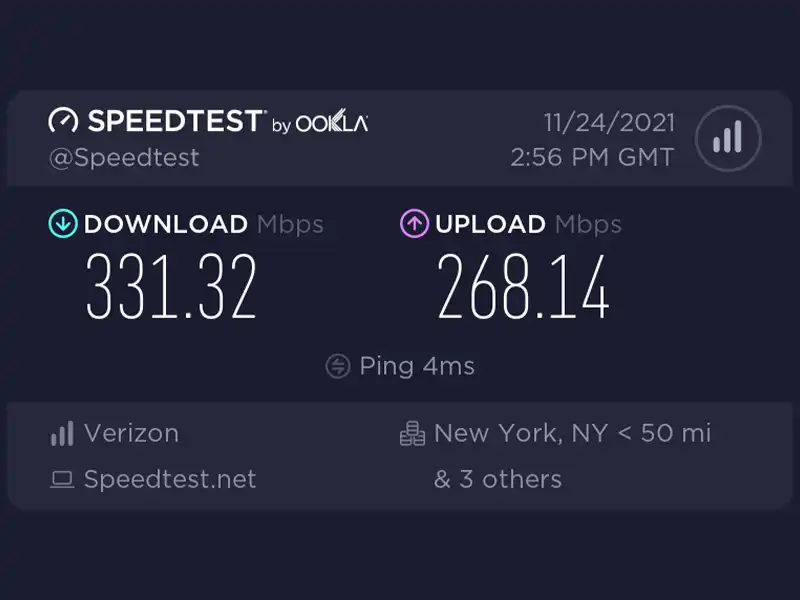Click the teal download arrow icon
800x600 pixels.
(63, 223)
